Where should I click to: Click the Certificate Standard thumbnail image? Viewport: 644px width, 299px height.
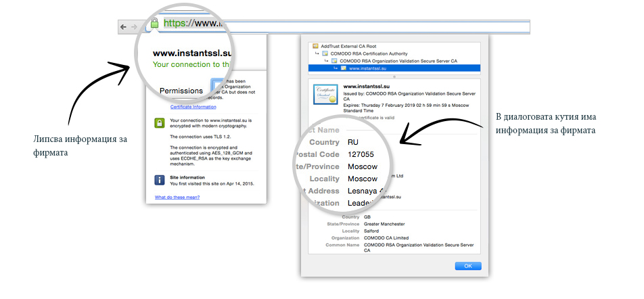[325, 93]
